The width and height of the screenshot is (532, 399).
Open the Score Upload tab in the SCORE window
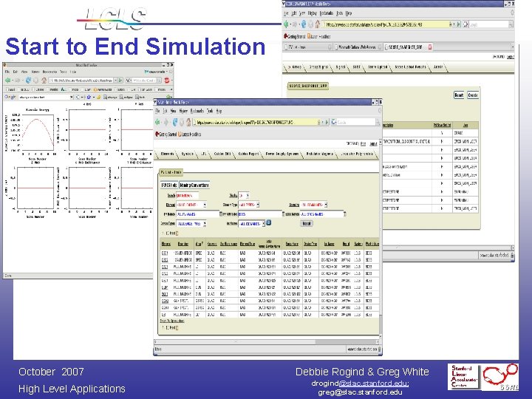pos(378,67)
